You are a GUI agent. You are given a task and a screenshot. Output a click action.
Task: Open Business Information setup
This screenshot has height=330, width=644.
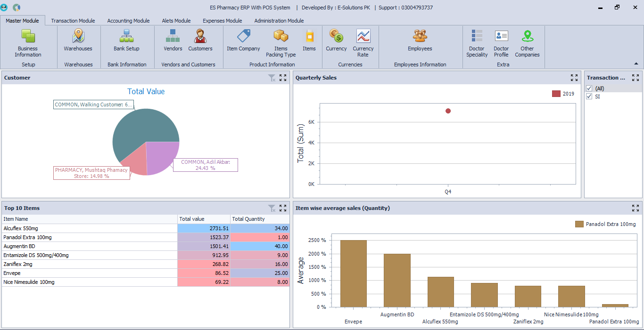point(28,42)
